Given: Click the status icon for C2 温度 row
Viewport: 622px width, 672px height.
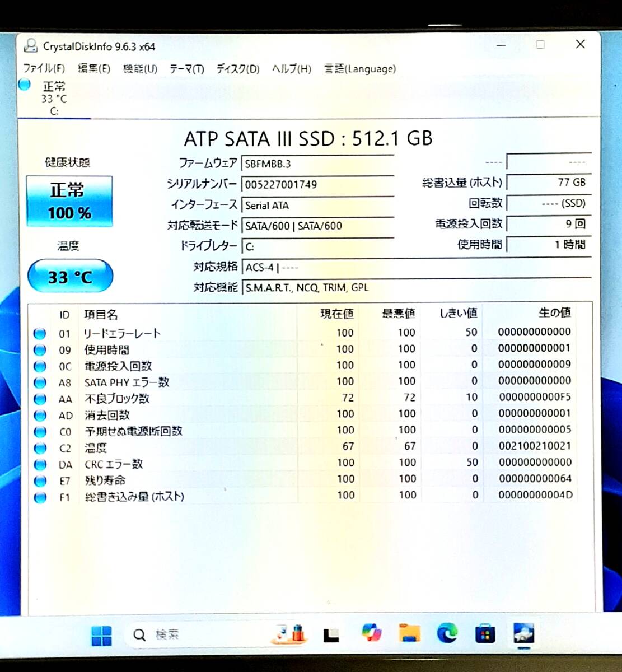Looking at the screenshot, I should (40, 448).
